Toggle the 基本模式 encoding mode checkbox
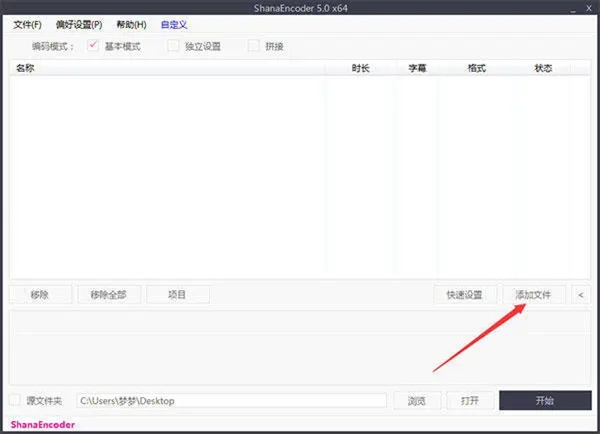The width and height of the screenshot is (600, 434). coord(96,46)
